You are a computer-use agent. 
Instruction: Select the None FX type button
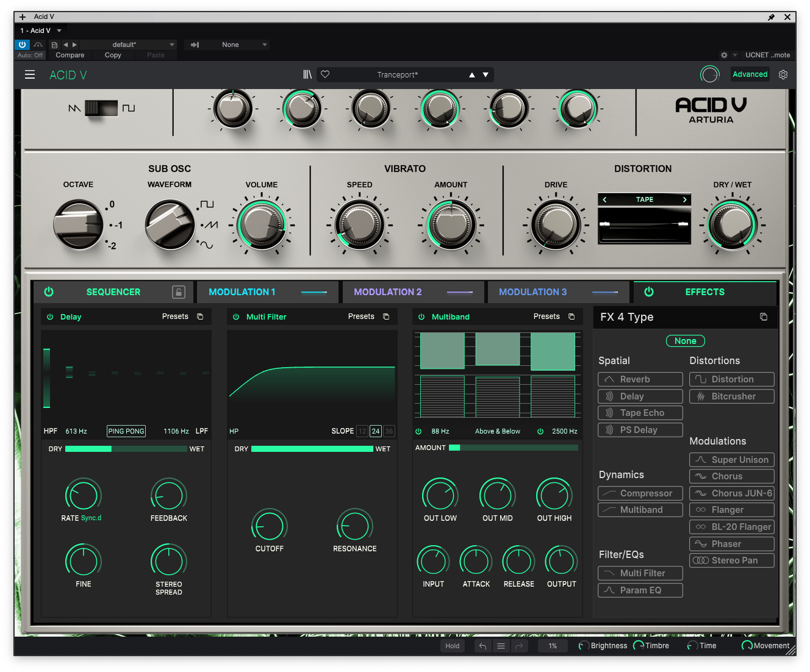[x=686, y=341]
